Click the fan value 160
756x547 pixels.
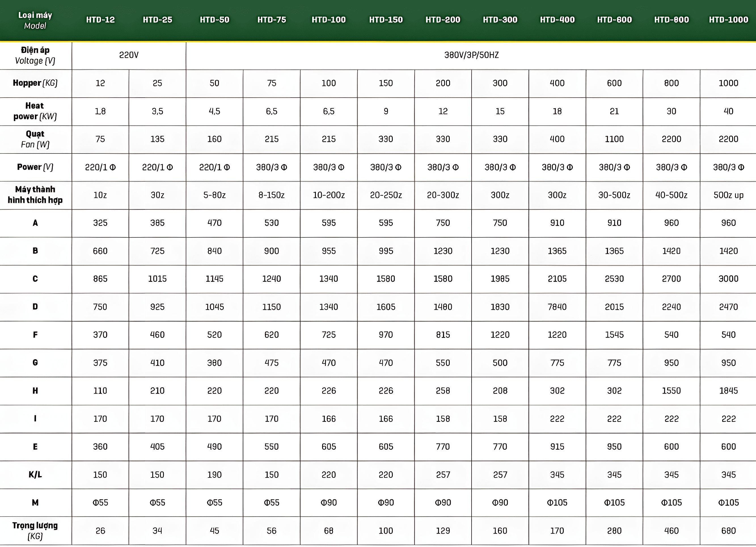click(215, 139)
